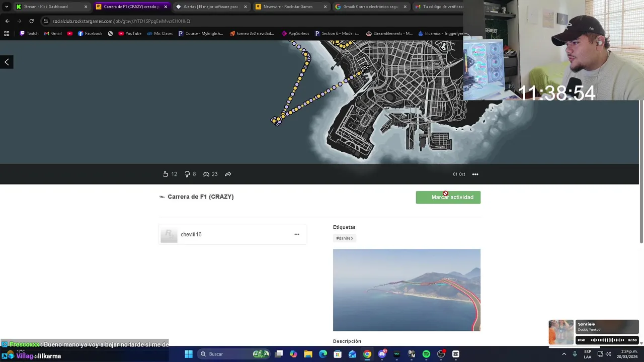Click the red YouTube icon bookmark after Gmail
This screenshot has height=362, width=644.
(x=69, y=34)
